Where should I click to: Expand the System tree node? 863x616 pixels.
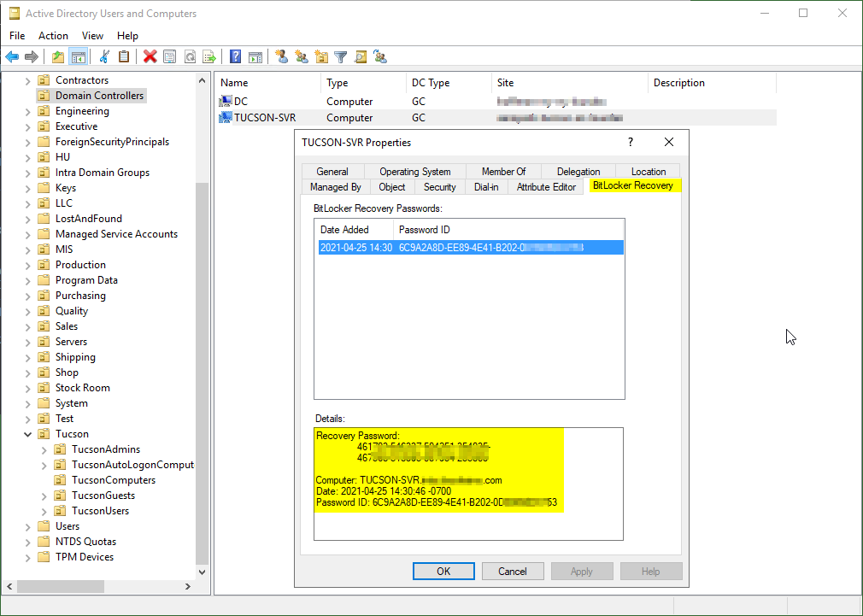[27, 403]
